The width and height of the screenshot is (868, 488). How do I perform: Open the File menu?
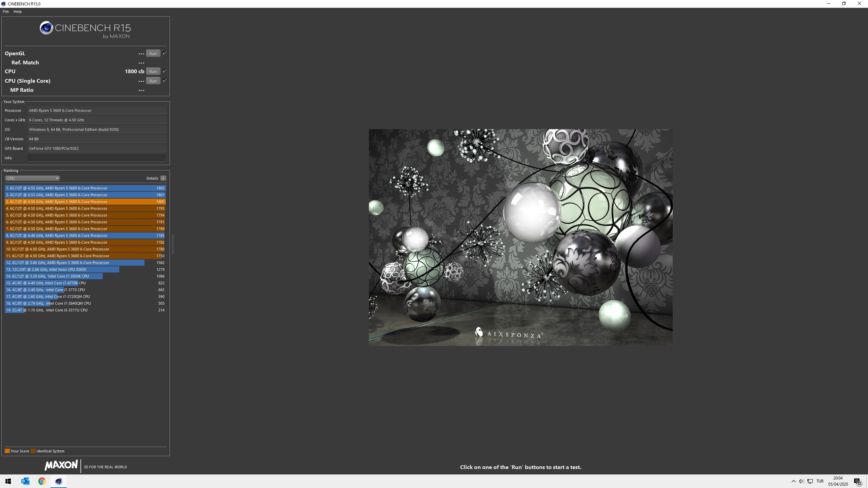coord(6,12)
